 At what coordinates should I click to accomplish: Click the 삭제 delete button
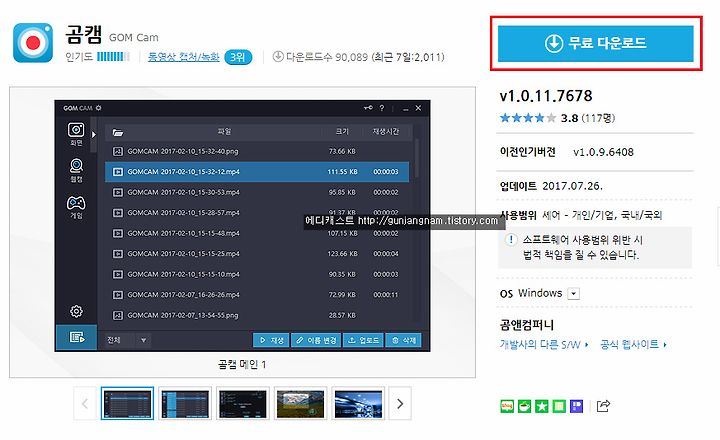coord(404,340)
